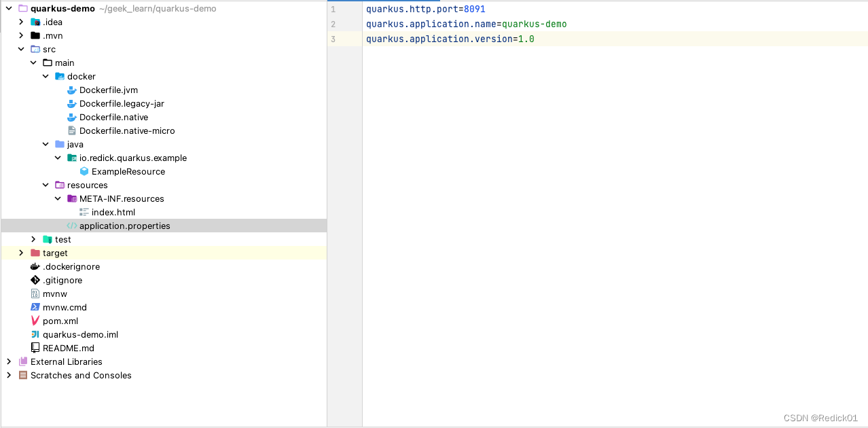Select the Maven icon next to pom.xml
Image resolution: width=868 pixels, height=428 pixels.
(35, 321)
